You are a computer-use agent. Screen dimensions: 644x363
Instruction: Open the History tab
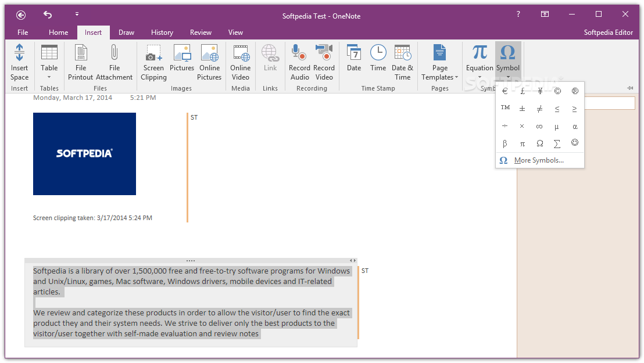162,33
